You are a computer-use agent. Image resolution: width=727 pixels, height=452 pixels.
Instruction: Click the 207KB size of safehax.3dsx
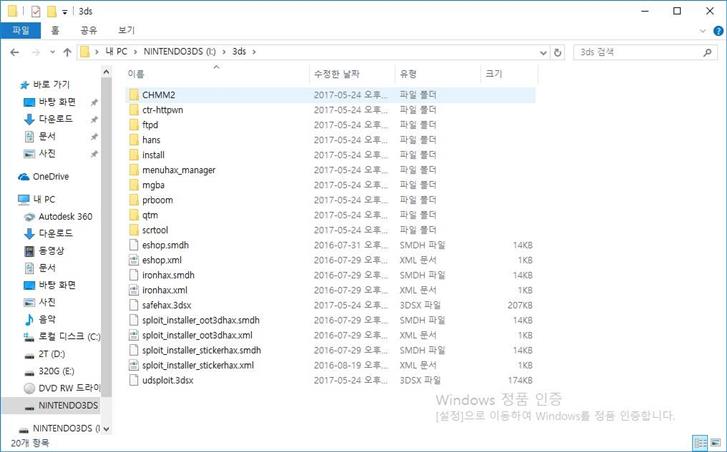click(x=520, y=306)
